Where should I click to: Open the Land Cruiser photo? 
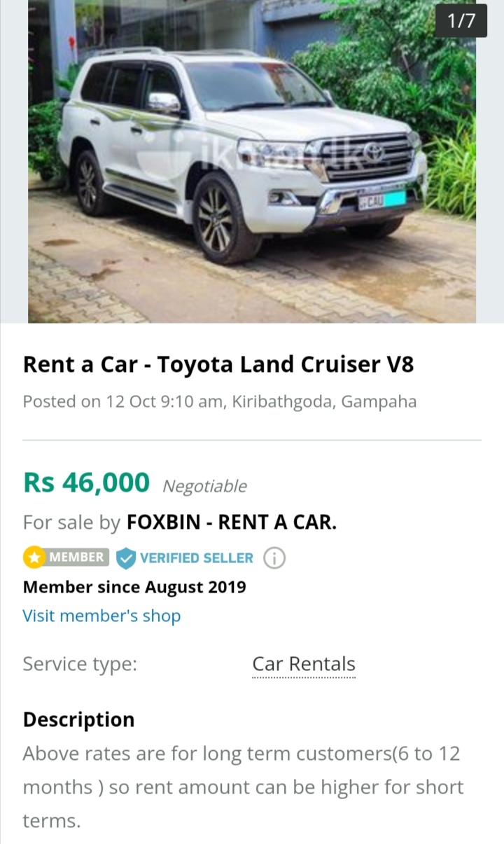pyautogui.click(x=252, y=161)
